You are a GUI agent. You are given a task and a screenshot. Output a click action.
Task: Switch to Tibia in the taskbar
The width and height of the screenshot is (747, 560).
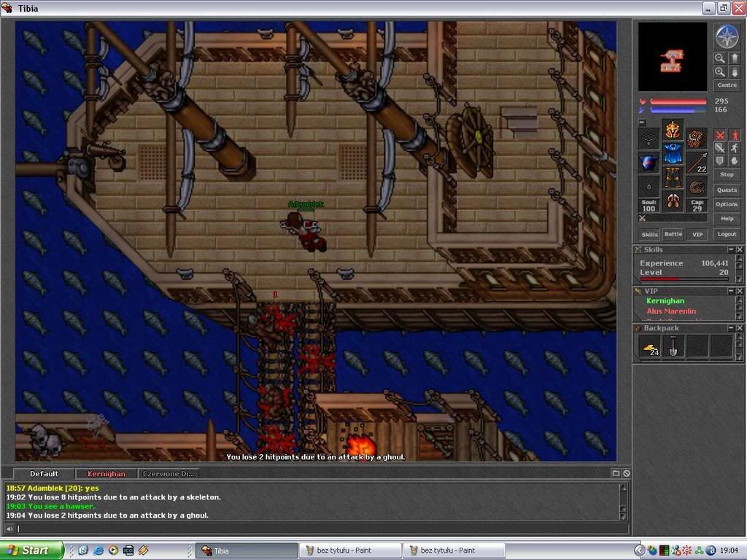click(247, 551)
